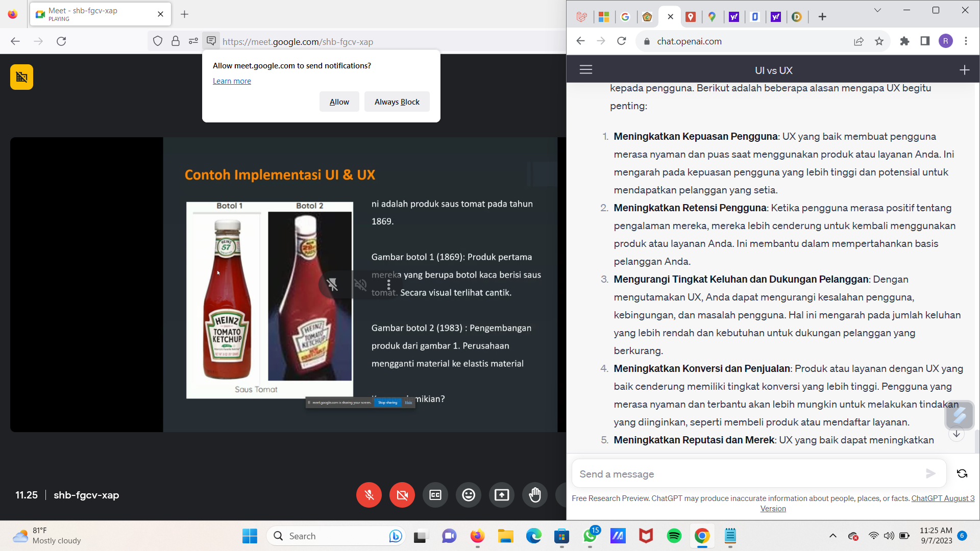Image resolution: width=980 pixels, height=551 pixels.
Task: Open a new tab in Chrome
Action: tap(822, 17)
